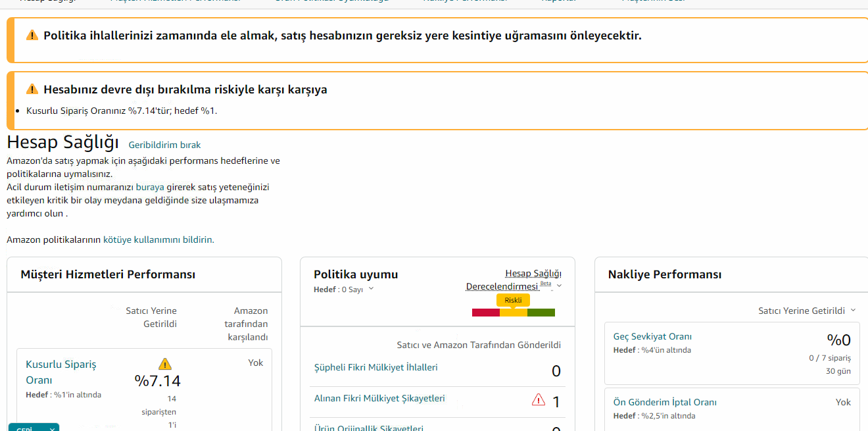Click 'Hedef : %1'in altında' target text

(63, 395)
